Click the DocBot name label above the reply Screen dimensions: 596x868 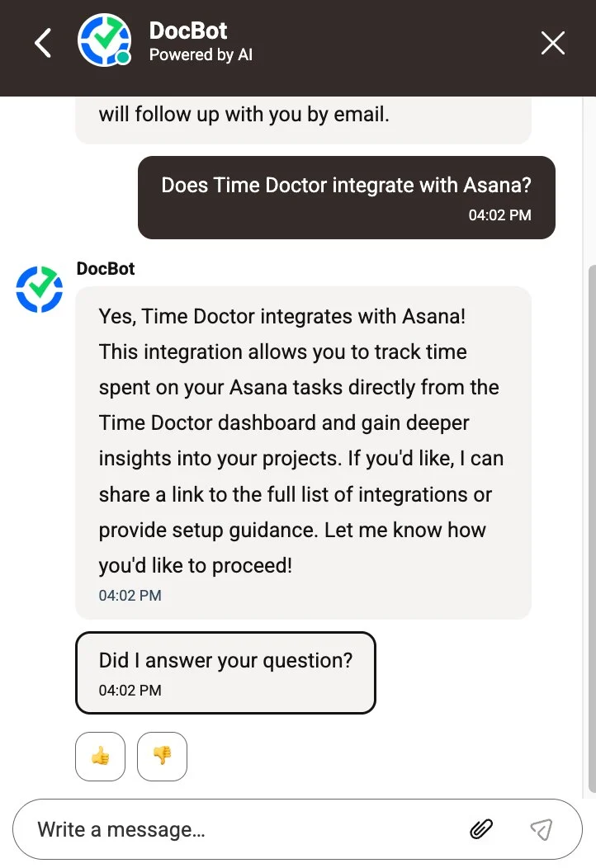pyautogui.click(x=105, y=268)
